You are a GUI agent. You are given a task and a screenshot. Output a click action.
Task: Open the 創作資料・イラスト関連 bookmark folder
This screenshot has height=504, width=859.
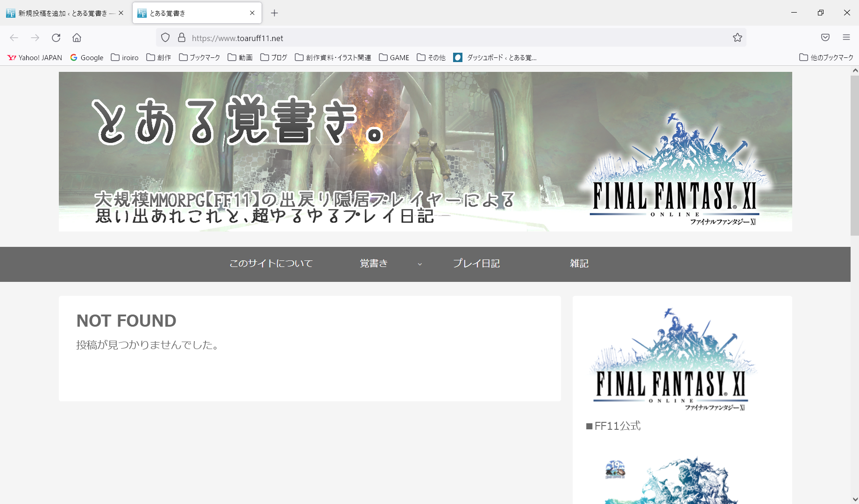[333, 57]
